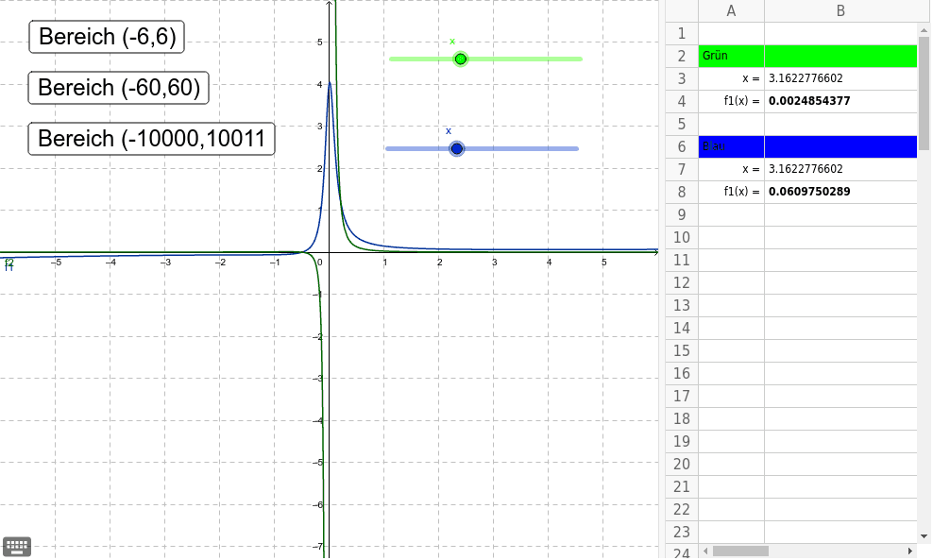Select cell B7 showing 3.1622776602
This screenshot has width=933, height=560.
point(840,169)
